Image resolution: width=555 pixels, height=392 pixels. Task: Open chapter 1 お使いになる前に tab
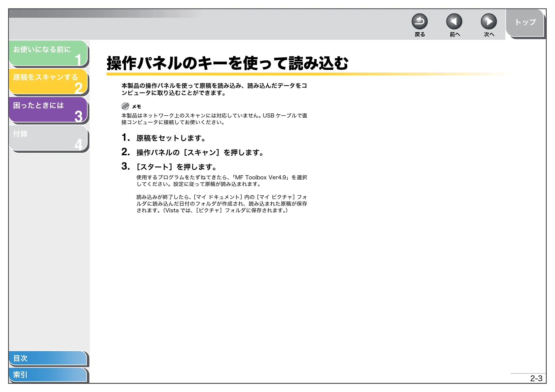click(x=48, y=53)
